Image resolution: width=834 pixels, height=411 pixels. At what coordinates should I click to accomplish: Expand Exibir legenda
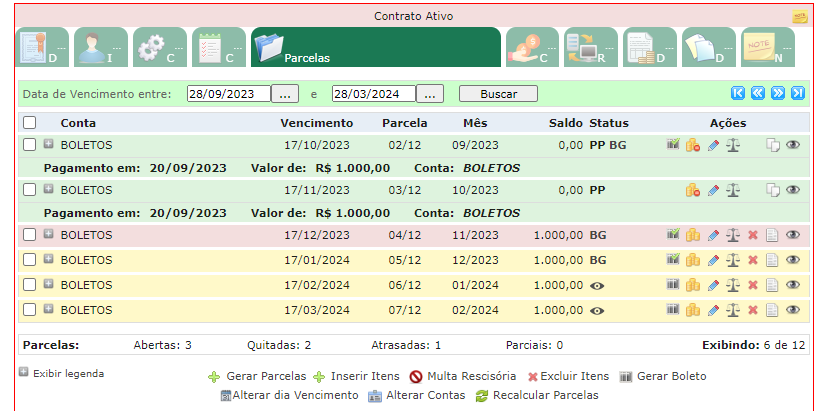(23, 372)
